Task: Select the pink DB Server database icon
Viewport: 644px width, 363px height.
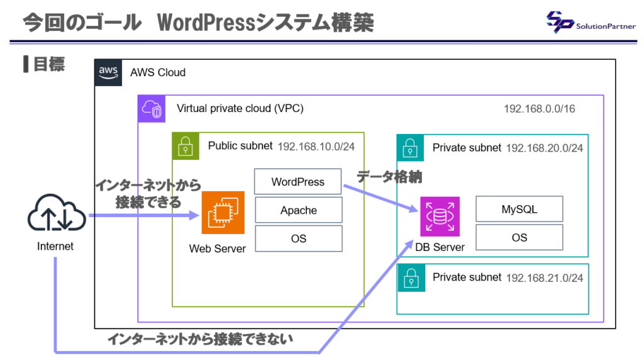Action: coord(440,216)
